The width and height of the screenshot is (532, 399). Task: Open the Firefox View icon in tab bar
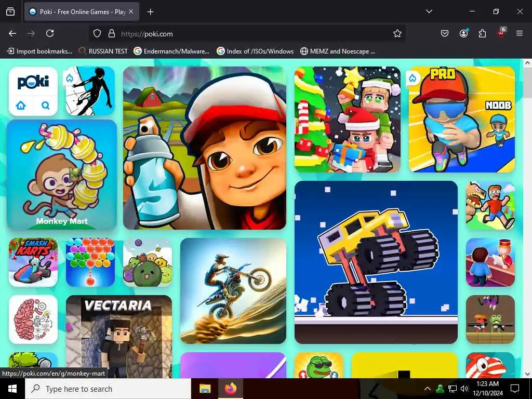[10, 11]
